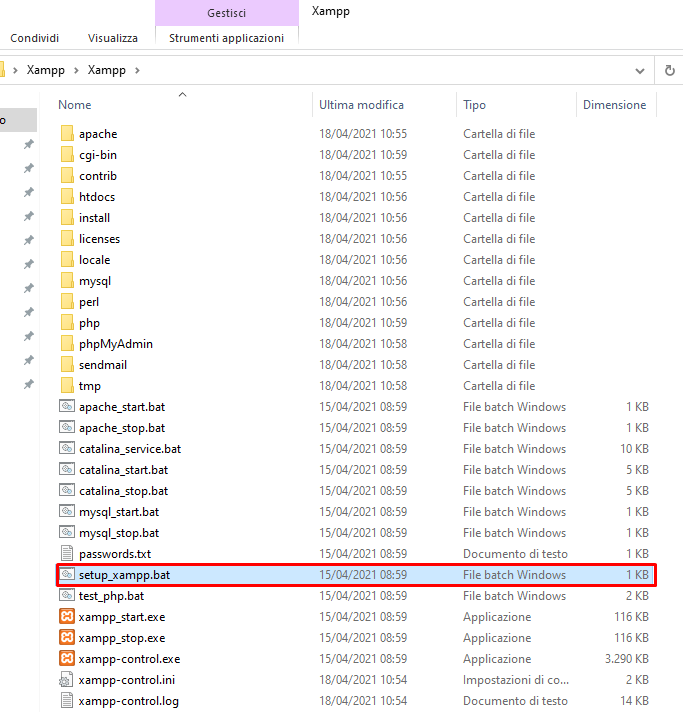
Task: Expand the chevron before the first Xampp breadcrumb
Action: tap(15, 70)
